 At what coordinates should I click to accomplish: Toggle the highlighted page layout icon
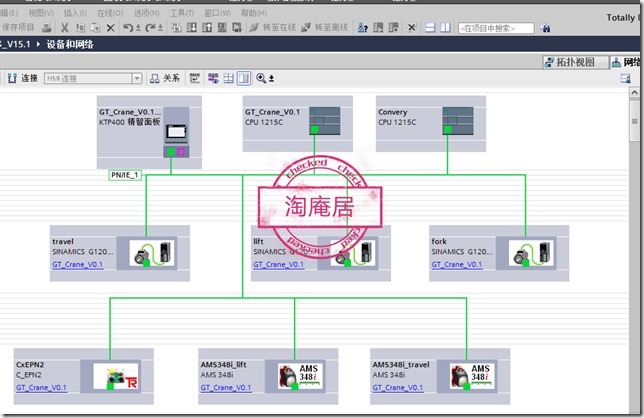click(244, 78)
